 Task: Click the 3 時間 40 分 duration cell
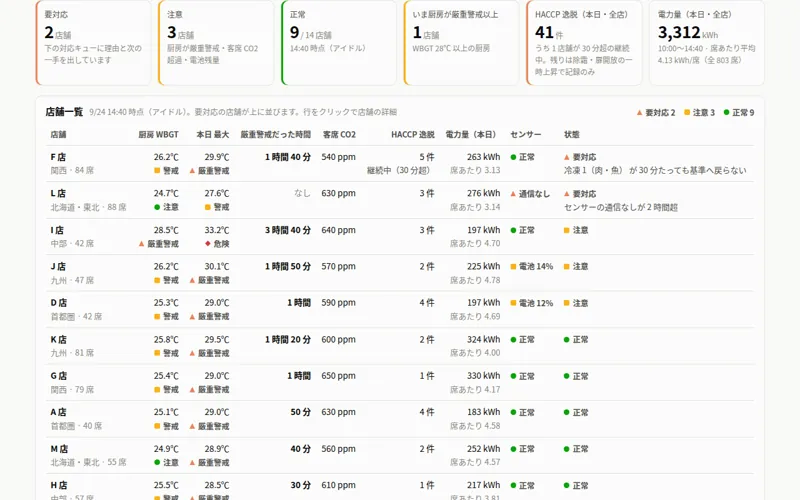pyautogui.click(x=288, y=230)
